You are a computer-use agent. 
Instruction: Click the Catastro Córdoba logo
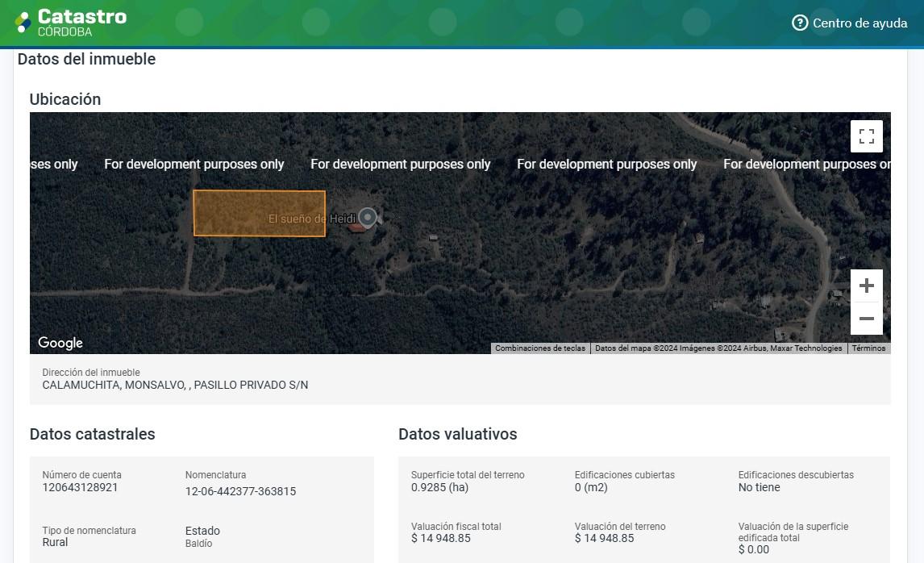pos(71,23)
